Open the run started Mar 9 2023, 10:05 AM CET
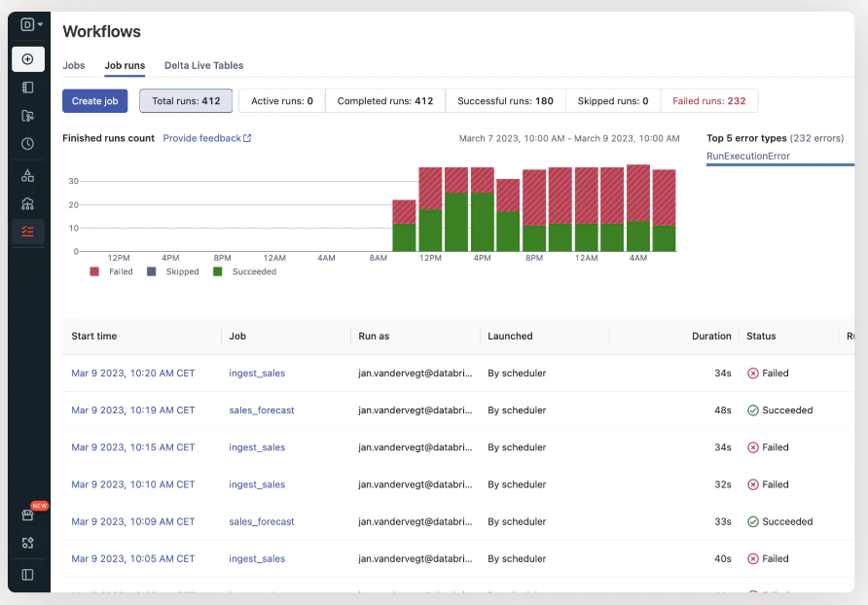 [133, 558]
